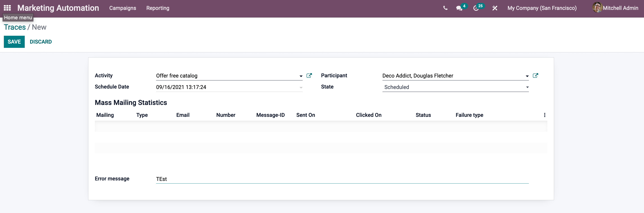Open Activity record via external link icon
Screen dimensions: 644x213
[x=309, y=76]
